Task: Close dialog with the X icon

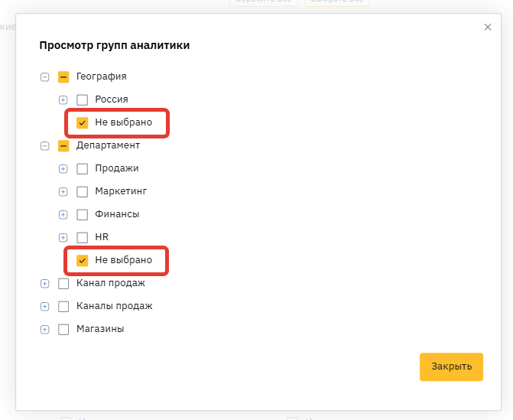Action: tap(488, 27)
